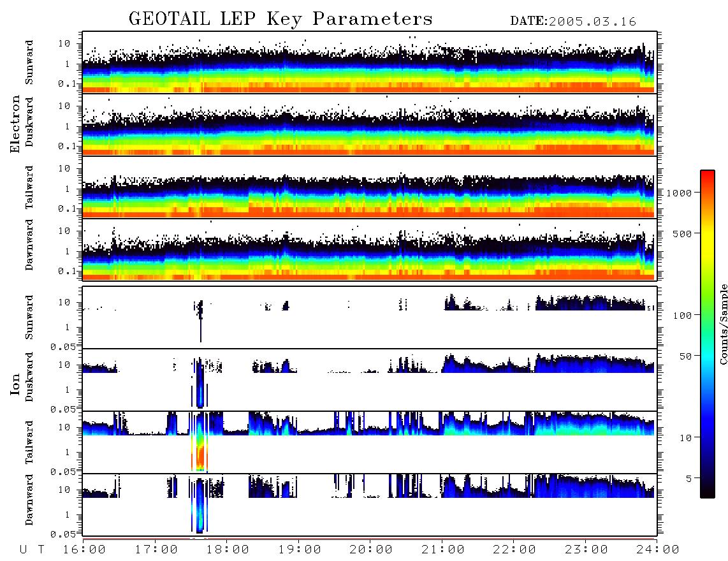
Task: Select the "19:00" time tick label
Action: point(300,550)
